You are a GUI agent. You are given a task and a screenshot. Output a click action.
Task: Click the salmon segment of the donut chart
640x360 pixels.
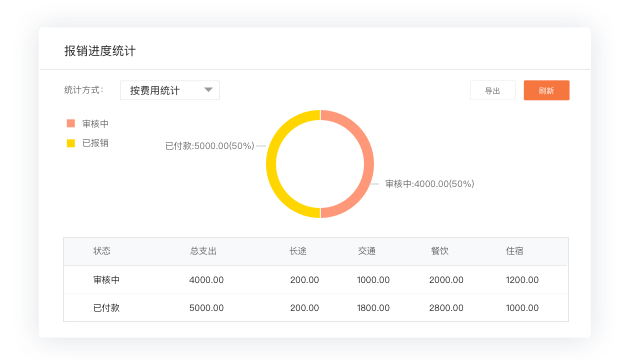click(368, 163)
